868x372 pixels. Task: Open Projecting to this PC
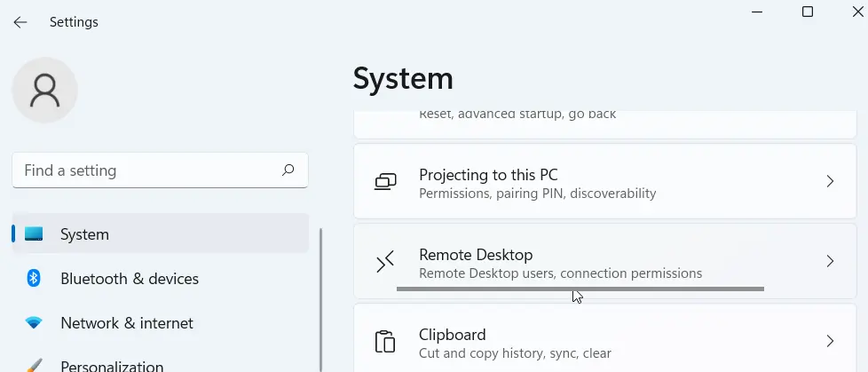(605, 182)
